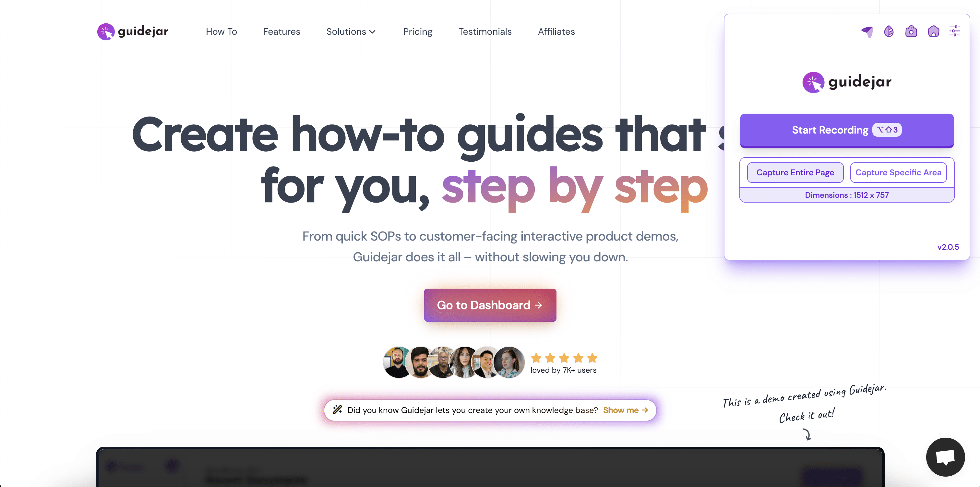Select Capture Entire Page option
This screenshot has height=487, width=980.
[x=795, y=172]
